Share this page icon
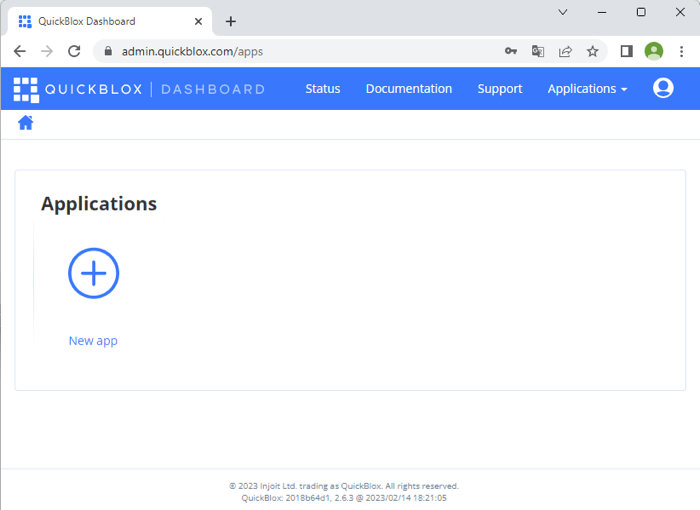The height and width of the screenshot is (510, 700). click(565, 51)
